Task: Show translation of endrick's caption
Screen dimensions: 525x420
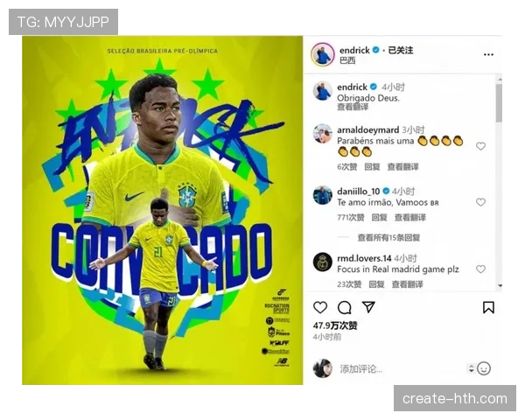Action: point(353,107)
